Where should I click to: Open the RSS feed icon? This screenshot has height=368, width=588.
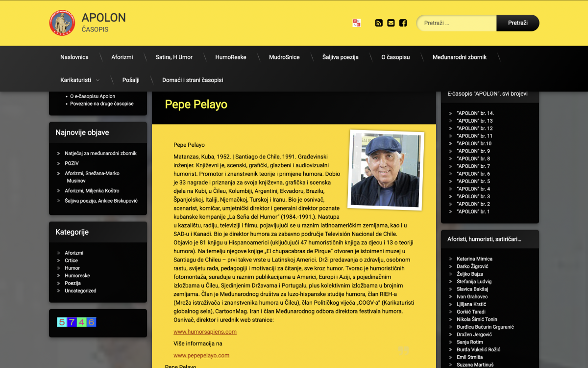point(379,23)
